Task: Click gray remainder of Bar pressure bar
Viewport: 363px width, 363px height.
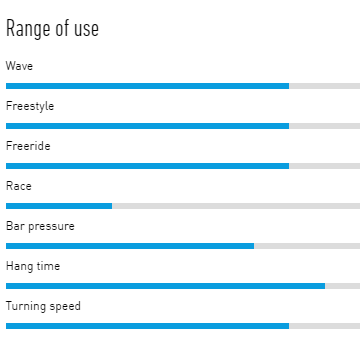Action: (x=307, y=246)
